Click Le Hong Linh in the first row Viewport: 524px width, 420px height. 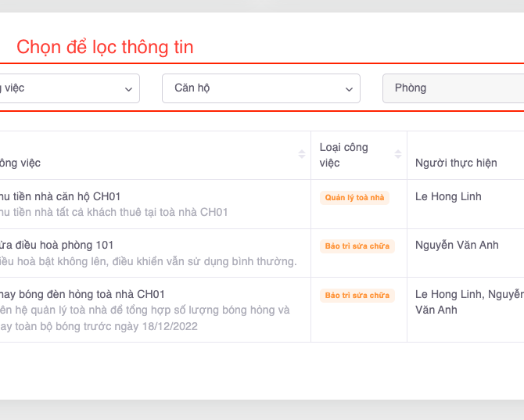pos(448,196)
